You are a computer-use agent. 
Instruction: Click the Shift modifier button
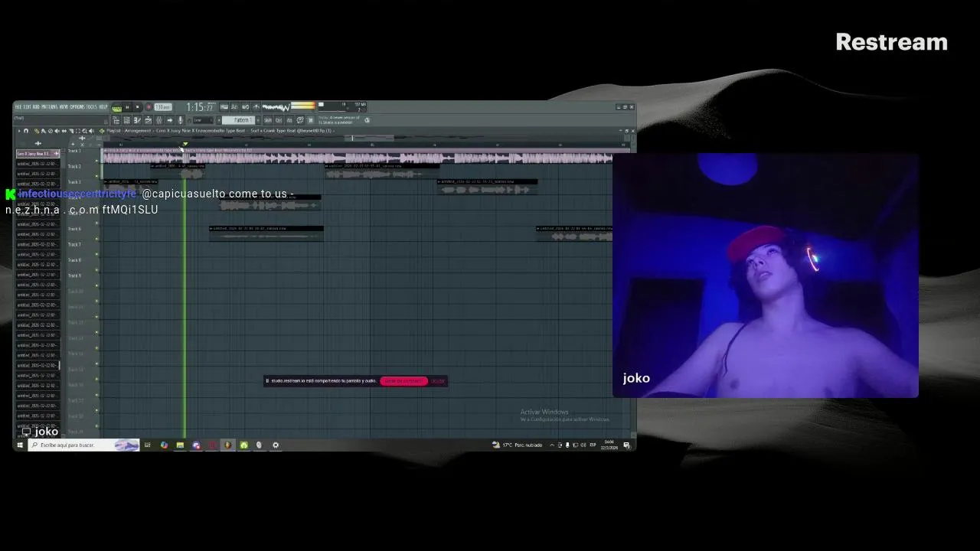point(267,120)
